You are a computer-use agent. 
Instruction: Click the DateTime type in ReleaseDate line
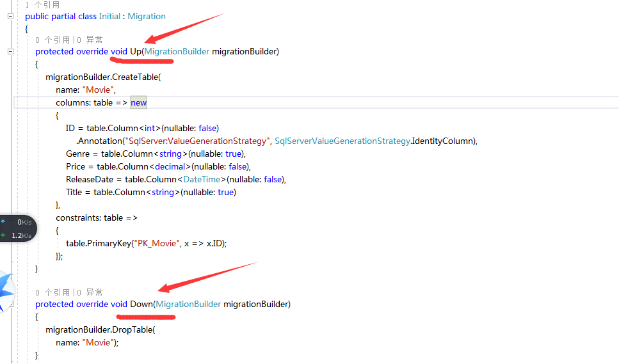[202, 179]
